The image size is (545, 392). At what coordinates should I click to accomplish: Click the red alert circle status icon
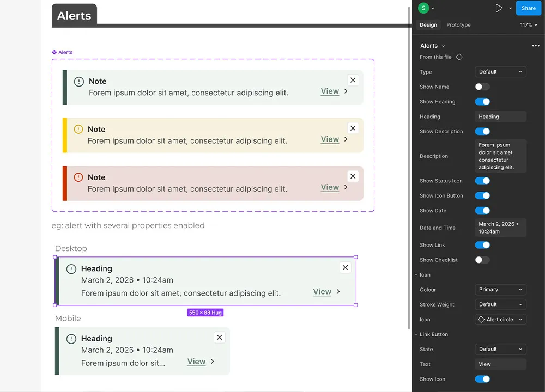point(78,177)
